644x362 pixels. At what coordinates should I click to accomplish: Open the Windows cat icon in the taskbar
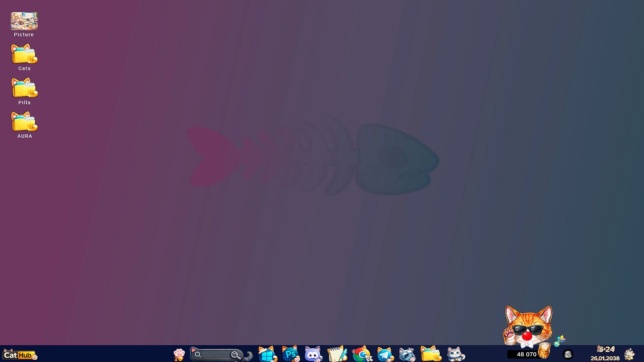267,354
